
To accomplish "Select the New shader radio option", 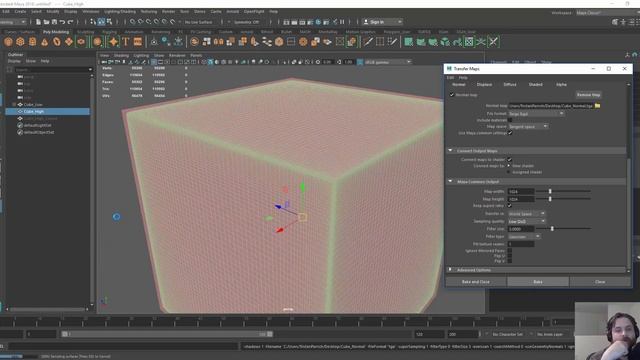I will (x=509, y=166).
